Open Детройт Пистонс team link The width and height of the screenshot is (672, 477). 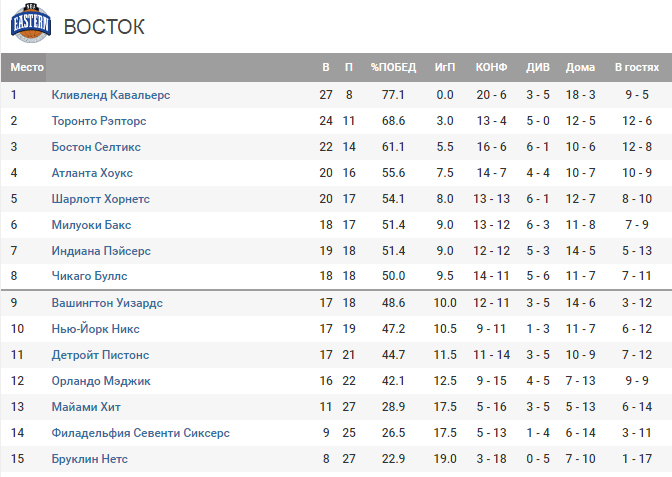click(101, 355)
